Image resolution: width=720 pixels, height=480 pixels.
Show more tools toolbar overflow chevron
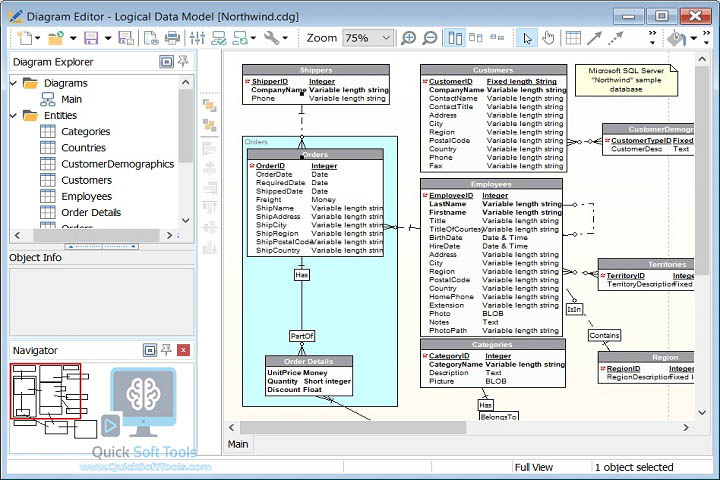pos(652,38)
